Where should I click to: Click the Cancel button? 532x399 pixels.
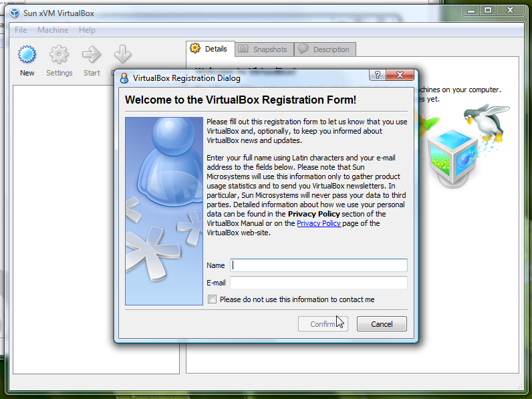tap(382, 324)
